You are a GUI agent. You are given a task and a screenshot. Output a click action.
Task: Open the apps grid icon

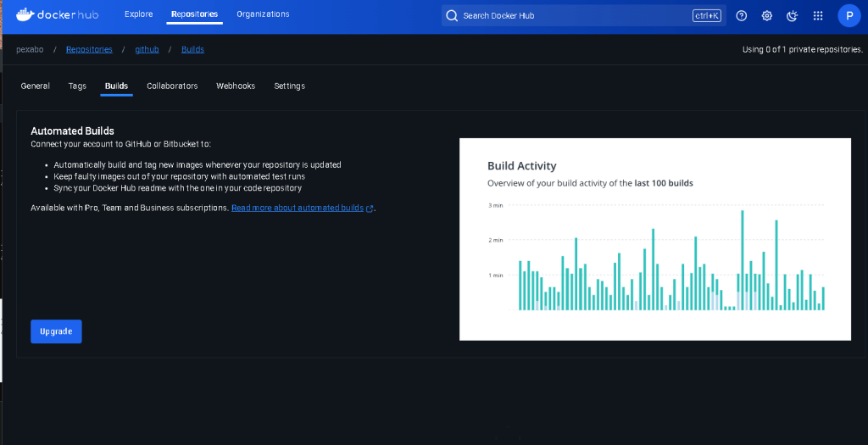[818, 16]
